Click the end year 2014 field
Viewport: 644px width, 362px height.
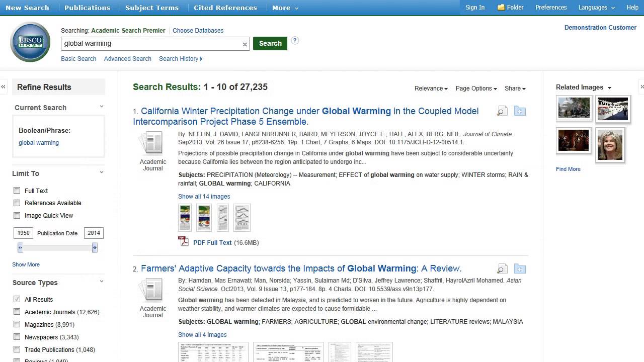(94, 233)
